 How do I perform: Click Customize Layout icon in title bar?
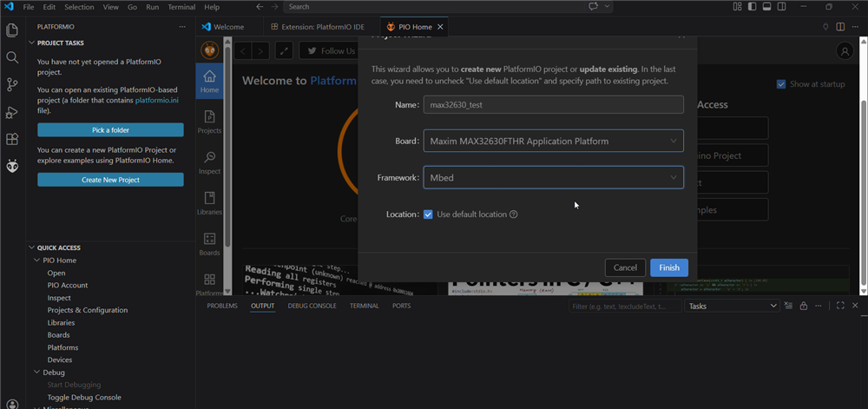click(x=737, y=7)
